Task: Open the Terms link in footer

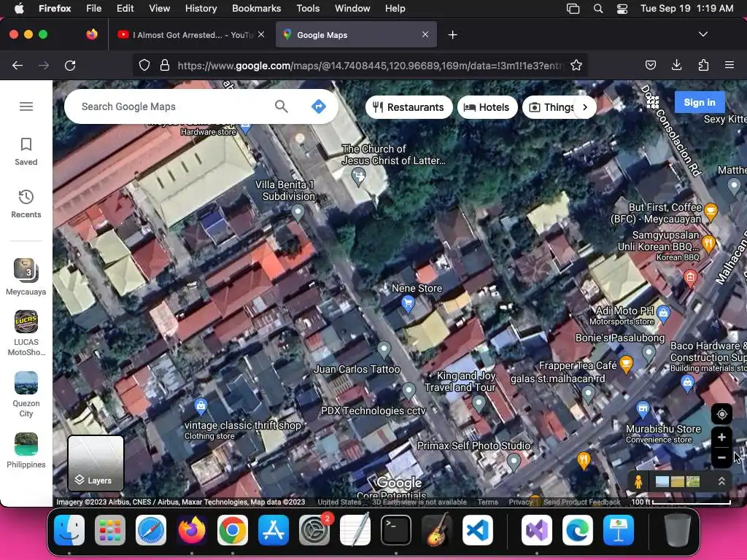Action: 487,502
